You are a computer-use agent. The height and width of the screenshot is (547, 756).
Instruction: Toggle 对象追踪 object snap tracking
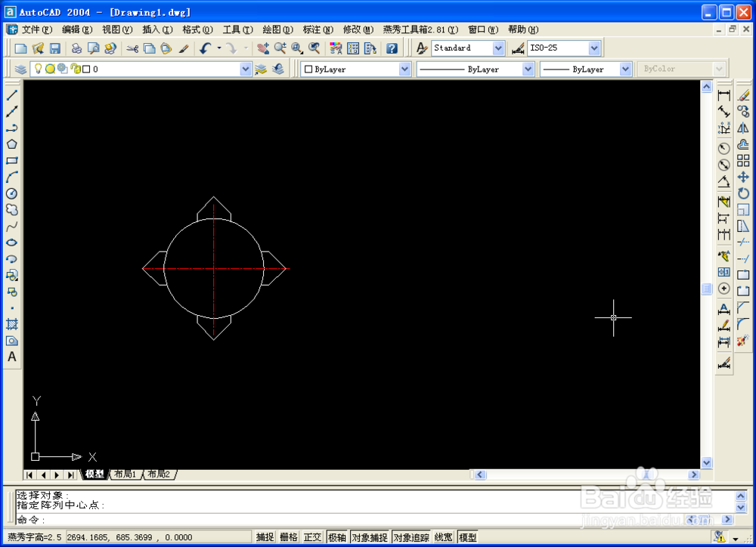[x=411, y=537]
